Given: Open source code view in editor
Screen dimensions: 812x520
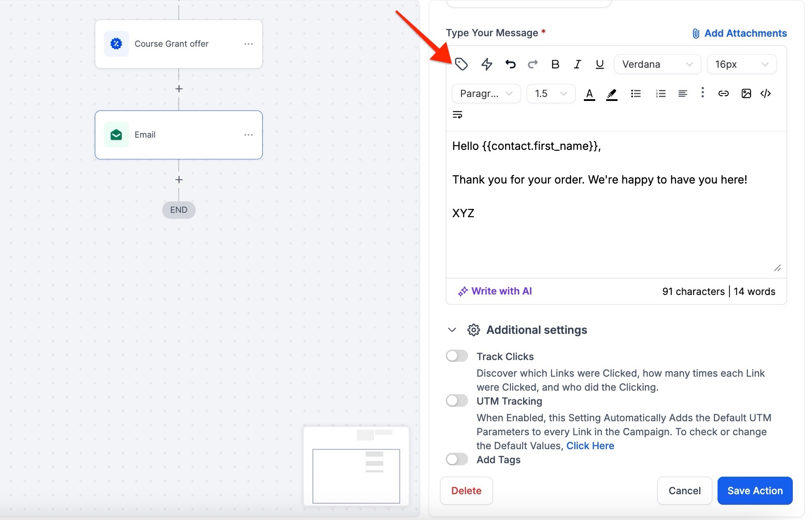Looking at the screenshot, I should (x=766, y=94).
